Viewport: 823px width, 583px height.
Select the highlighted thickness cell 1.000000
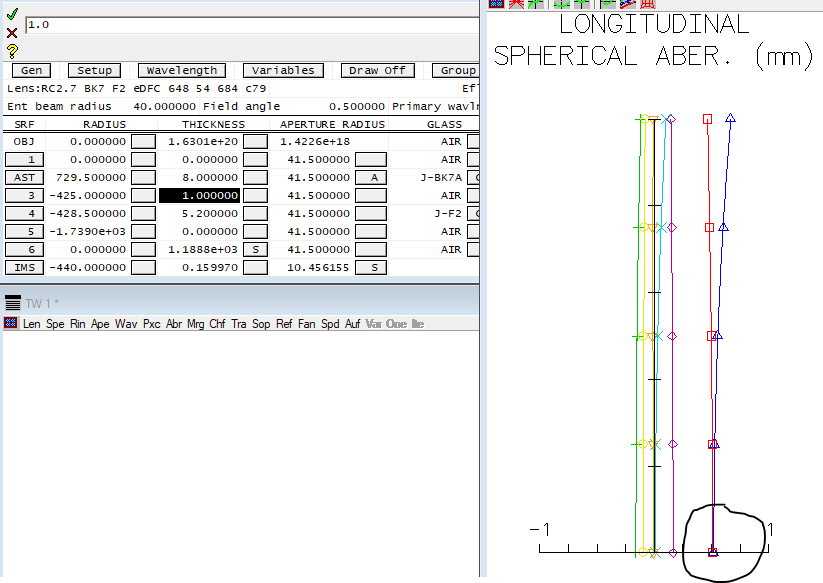click(x=199, y=195)
